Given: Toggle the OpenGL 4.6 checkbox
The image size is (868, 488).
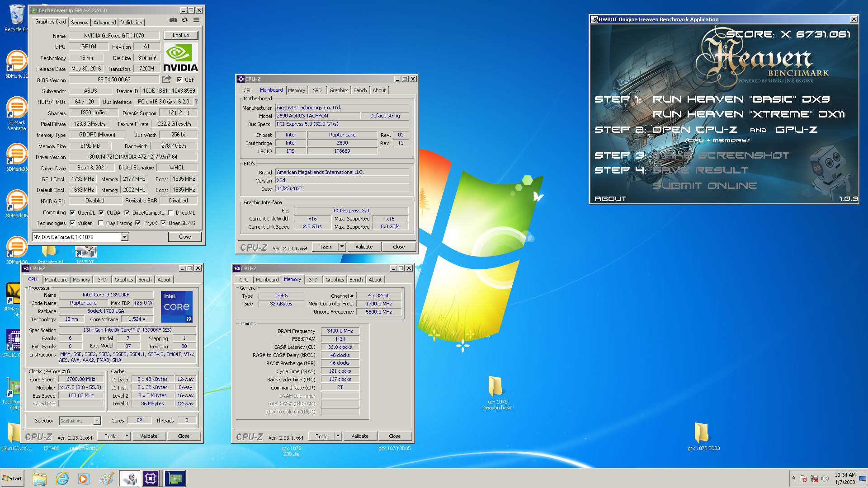Looking at the screenshot, I should tap(163, 223).
